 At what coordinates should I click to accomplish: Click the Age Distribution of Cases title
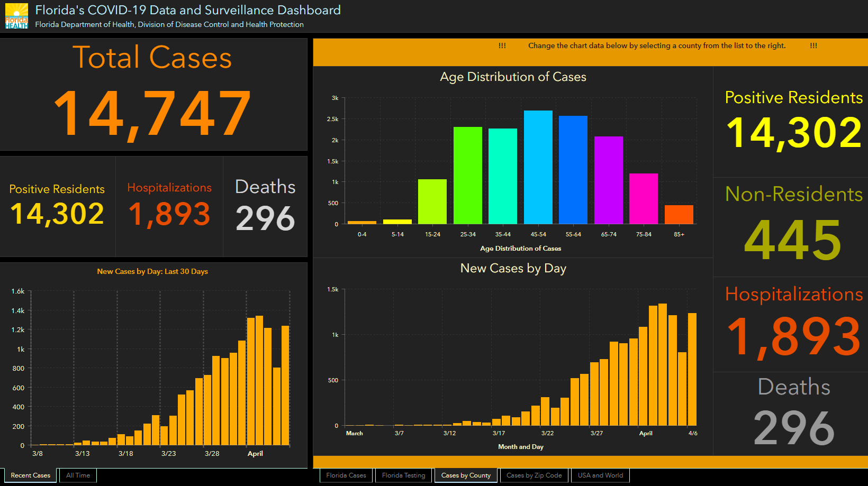(x=513, y=77)
